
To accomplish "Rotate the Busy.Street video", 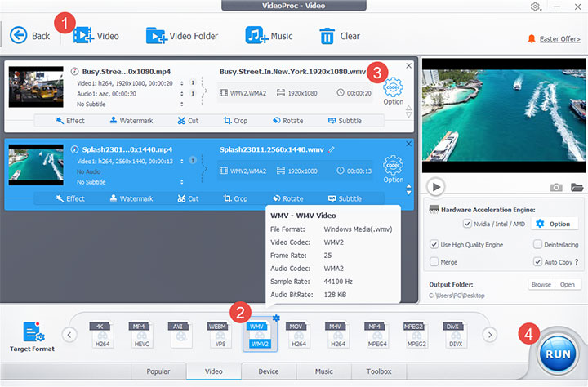I will pos(287,120).
